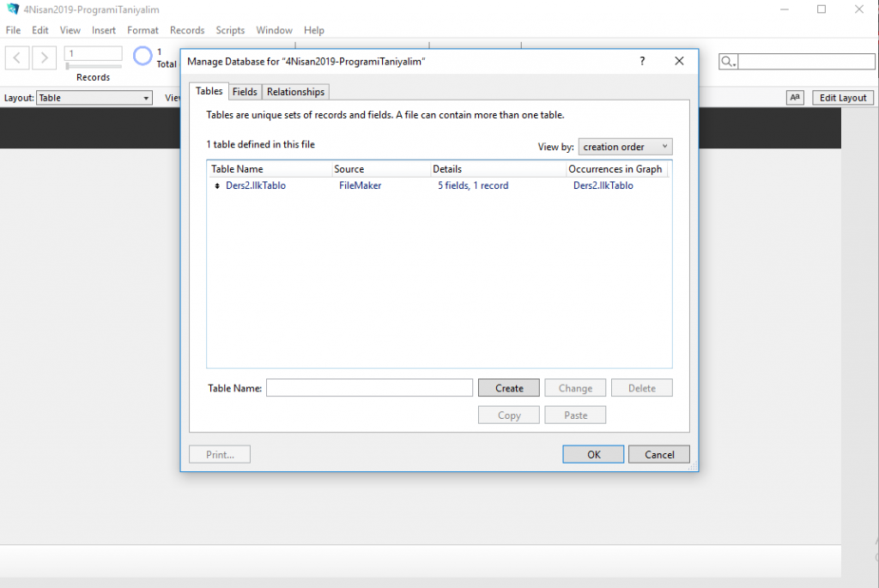
Task: Click the Edit Layout button
Action: pyautogui.click(x=843, y=98)
